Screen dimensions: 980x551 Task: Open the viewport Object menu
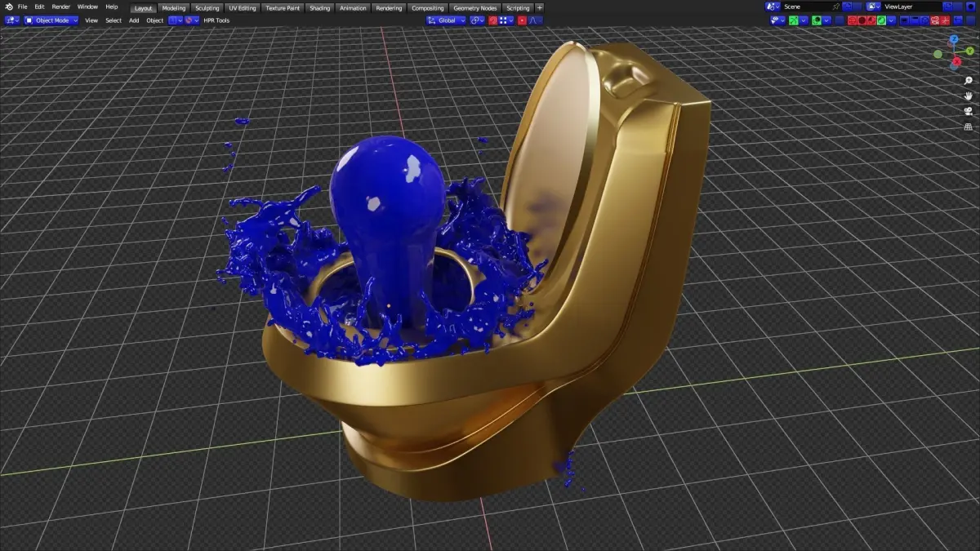[x=155, y=20]
